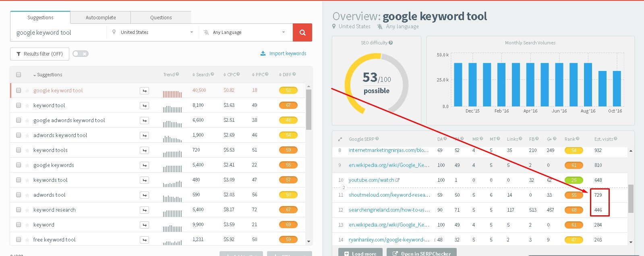Select the keyword research suggestion text

54,210
